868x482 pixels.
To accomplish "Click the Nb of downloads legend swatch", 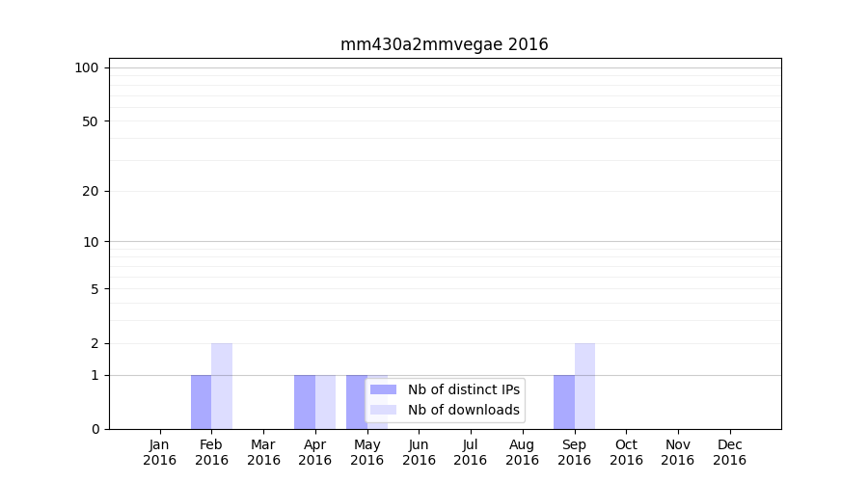I will tap(383, 410).
